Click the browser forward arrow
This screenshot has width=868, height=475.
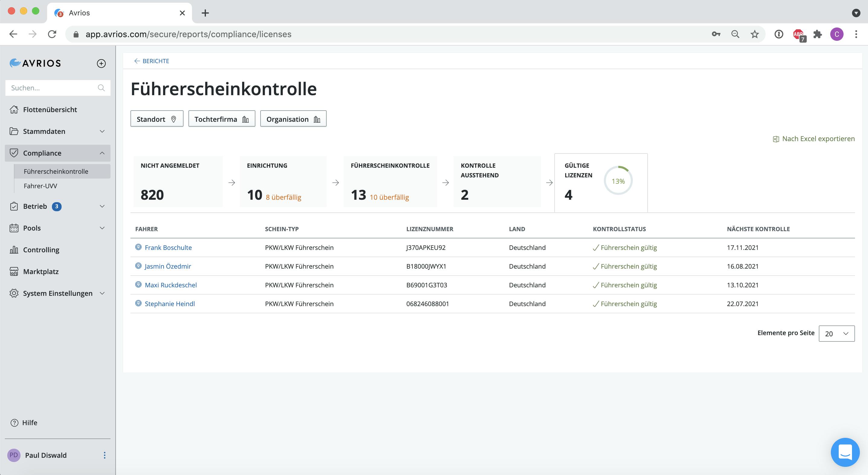33,34
